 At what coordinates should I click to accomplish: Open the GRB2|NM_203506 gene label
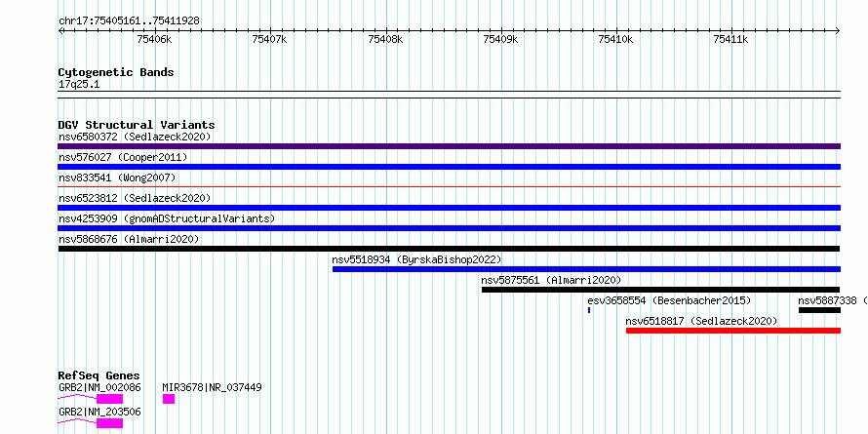99,412
